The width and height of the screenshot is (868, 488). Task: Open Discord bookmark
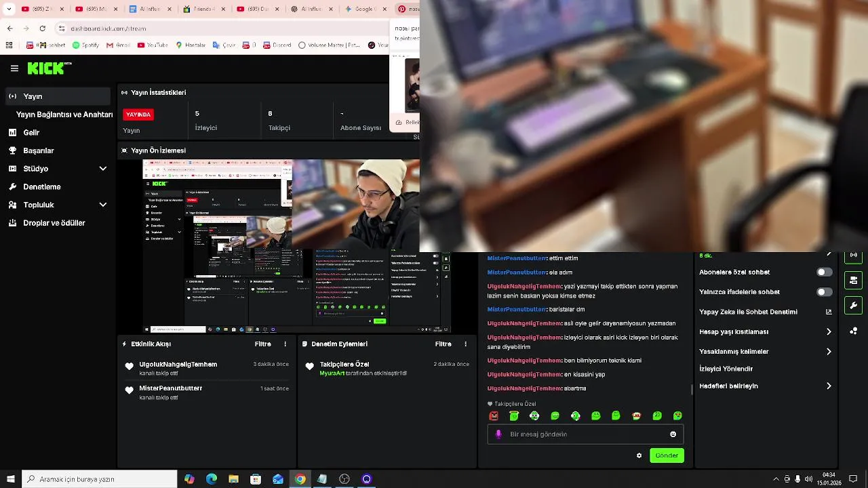click(277, 45)
